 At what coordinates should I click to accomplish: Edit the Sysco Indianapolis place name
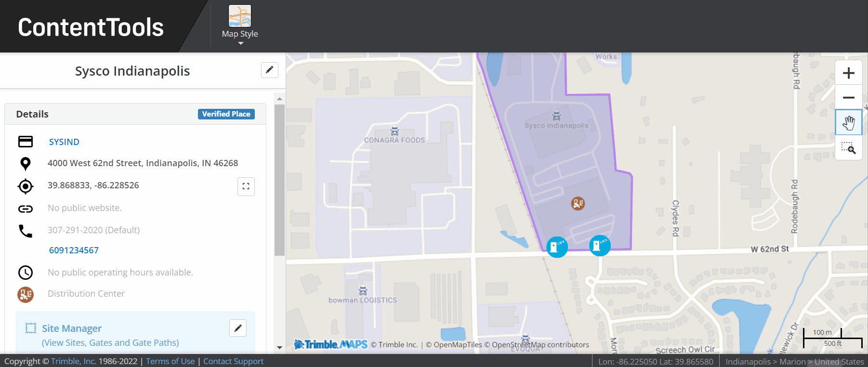coord(270,70)
